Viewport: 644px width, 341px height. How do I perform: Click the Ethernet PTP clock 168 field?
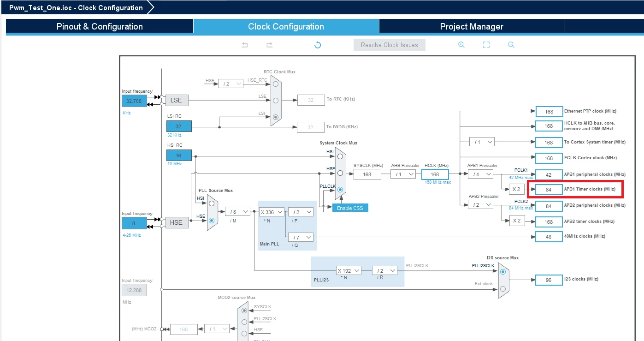(x=549, y=112)
